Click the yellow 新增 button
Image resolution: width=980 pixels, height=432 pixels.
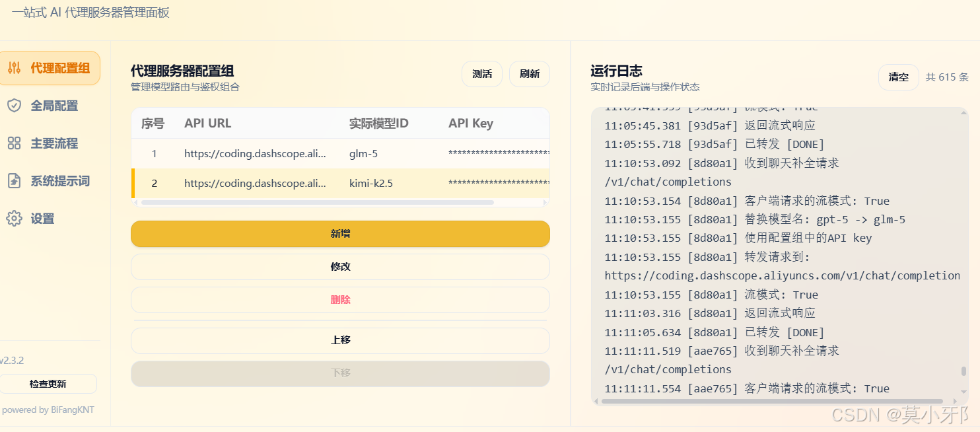(340, 234)
